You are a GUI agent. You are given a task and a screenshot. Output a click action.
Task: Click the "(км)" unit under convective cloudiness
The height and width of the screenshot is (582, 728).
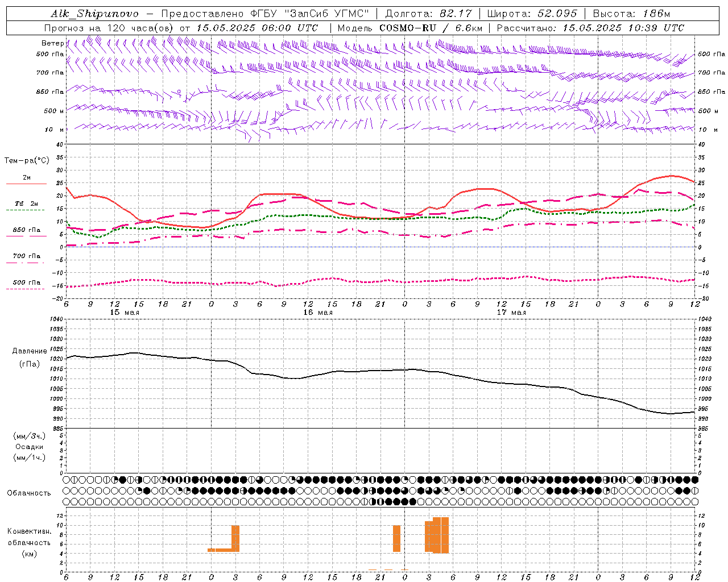point(30,554)
